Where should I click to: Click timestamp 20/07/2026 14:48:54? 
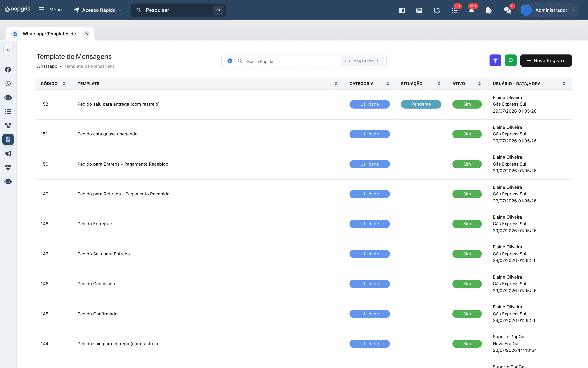515,351
